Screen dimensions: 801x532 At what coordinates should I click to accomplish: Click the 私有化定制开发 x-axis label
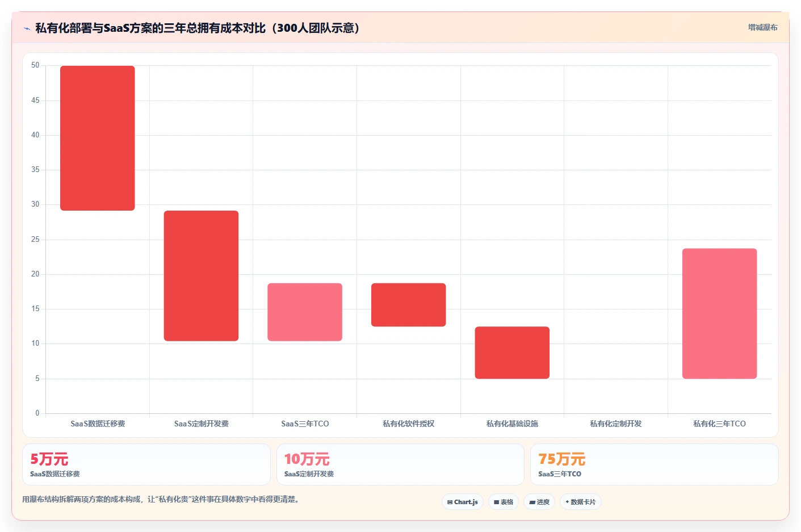click(615, 424)
